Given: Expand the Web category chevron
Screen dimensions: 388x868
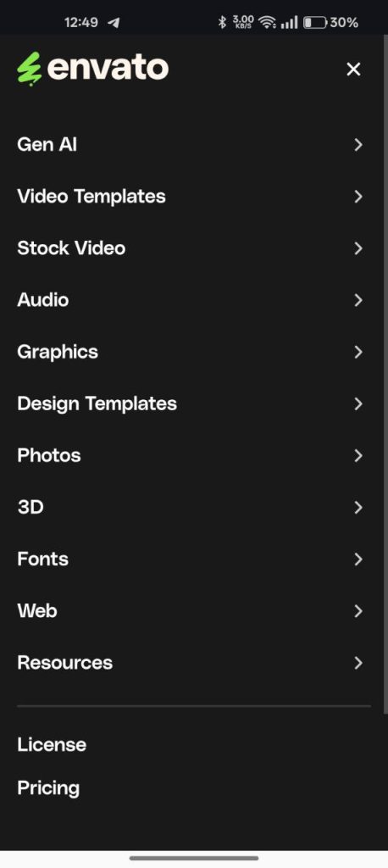Looking at the screenshot, I should [x=358, y=611].
